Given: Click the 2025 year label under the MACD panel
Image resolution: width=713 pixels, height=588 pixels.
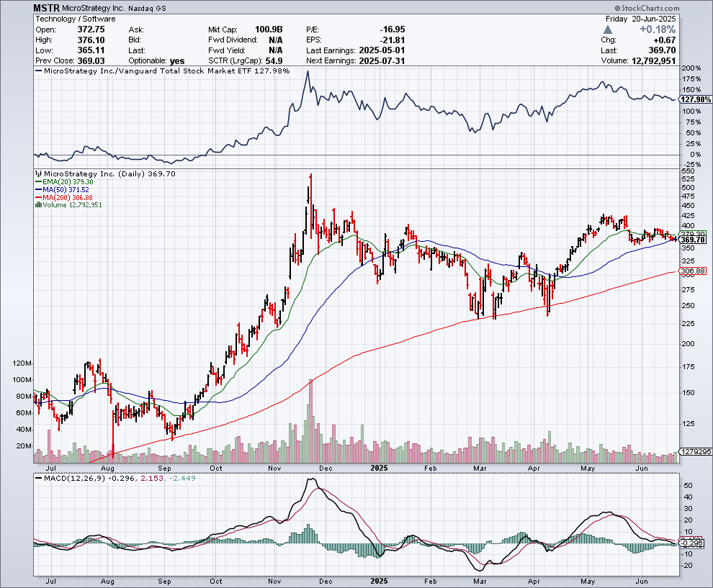Looking at the screenshot, I should (380, 582).
